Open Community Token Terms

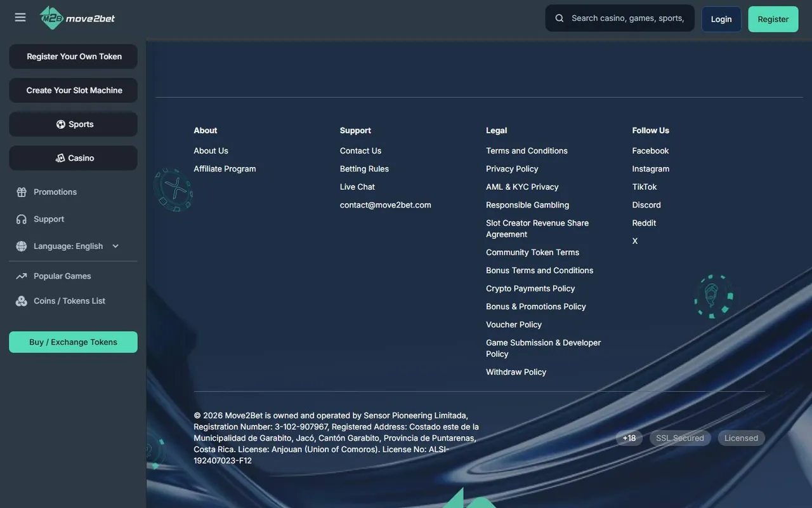pyautogui.click(x=532, y=253)
